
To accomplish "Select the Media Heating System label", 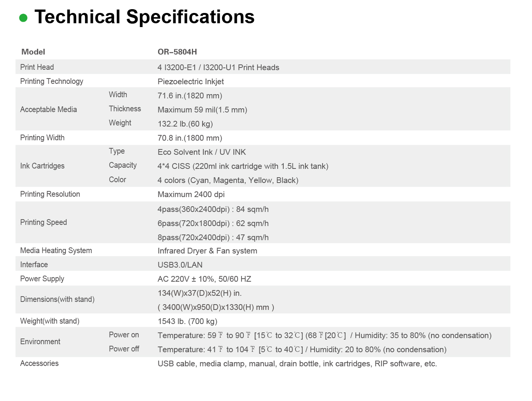I will (x=56, y=250).
